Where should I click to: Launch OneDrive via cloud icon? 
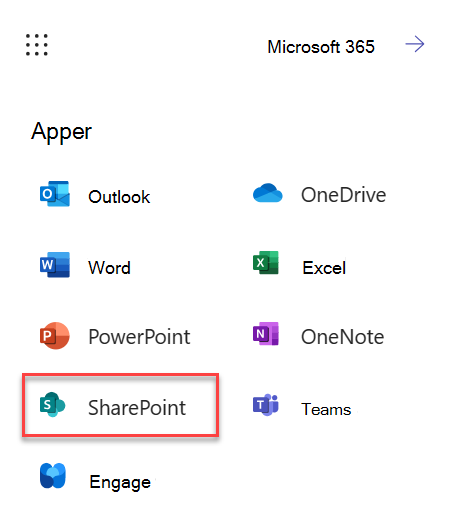[x=267, y=193]
